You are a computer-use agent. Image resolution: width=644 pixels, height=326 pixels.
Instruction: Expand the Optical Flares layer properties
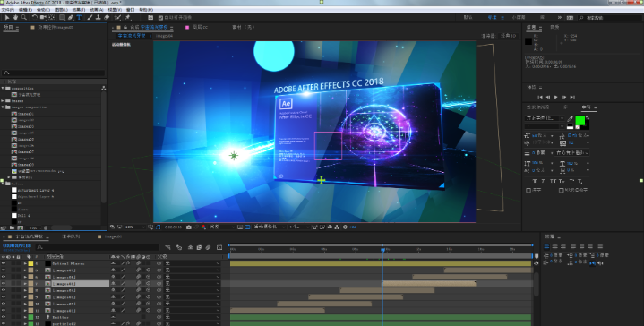(25, 263)
